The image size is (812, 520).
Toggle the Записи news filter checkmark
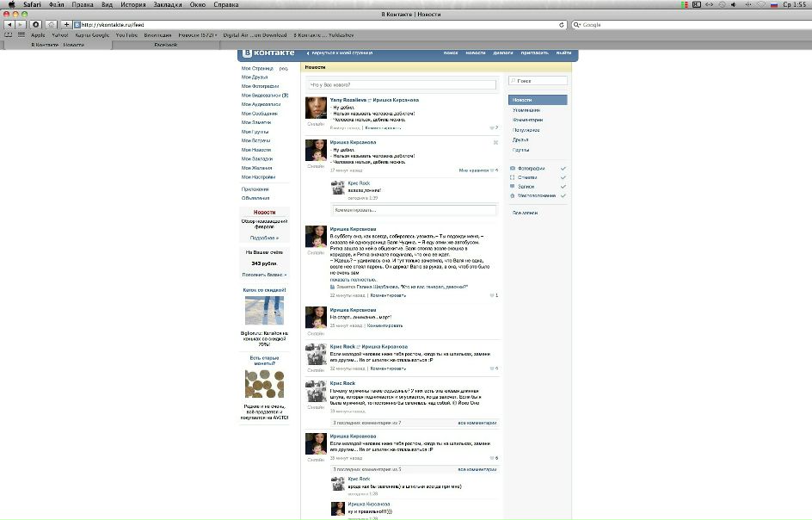pyautogui.click(x=563, y=187)
